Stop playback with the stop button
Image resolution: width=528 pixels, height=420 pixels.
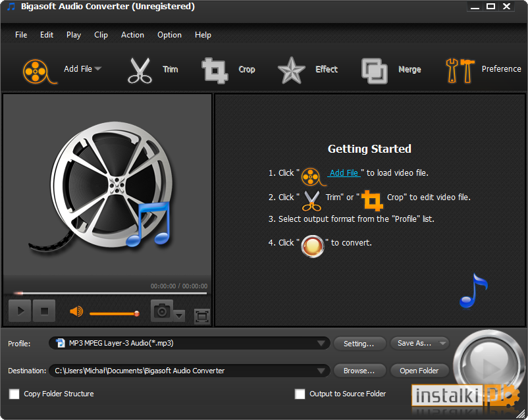[x=44, y=311]
